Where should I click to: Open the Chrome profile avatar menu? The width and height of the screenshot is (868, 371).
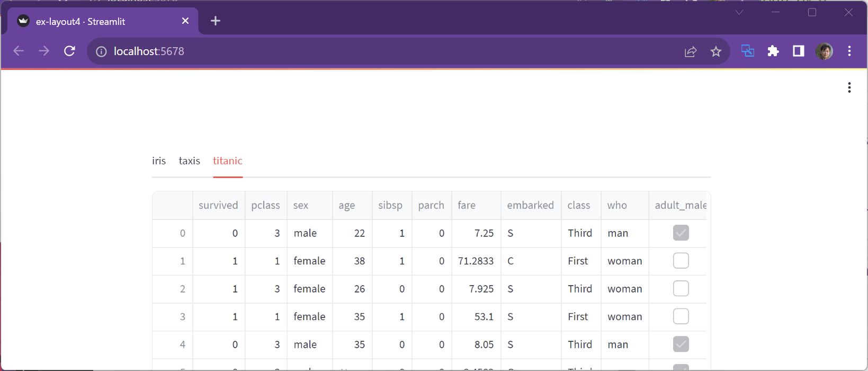click(x=824, y=51)
